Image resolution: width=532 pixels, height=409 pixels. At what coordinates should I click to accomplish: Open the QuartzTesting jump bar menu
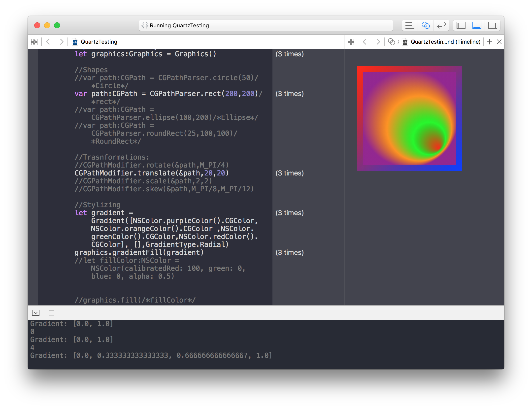(99, 42)
